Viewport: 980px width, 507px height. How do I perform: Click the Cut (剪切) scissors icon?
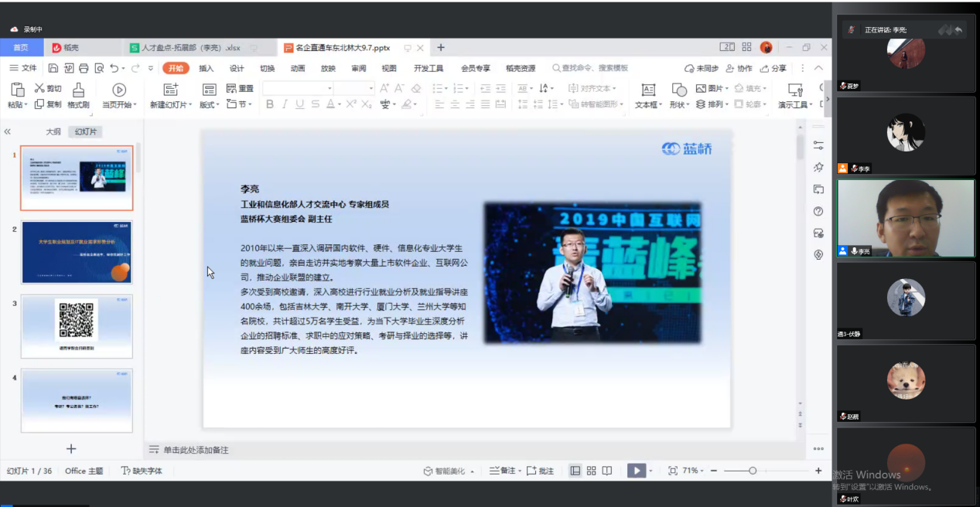(39, 88)
